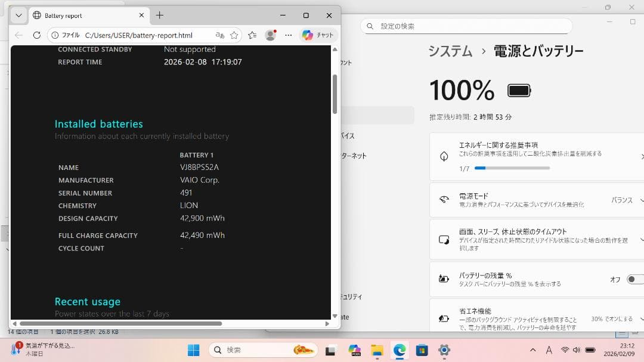Open the Edge favorites list icon
This screenshot has width=644, height=362.
(252, 35)
